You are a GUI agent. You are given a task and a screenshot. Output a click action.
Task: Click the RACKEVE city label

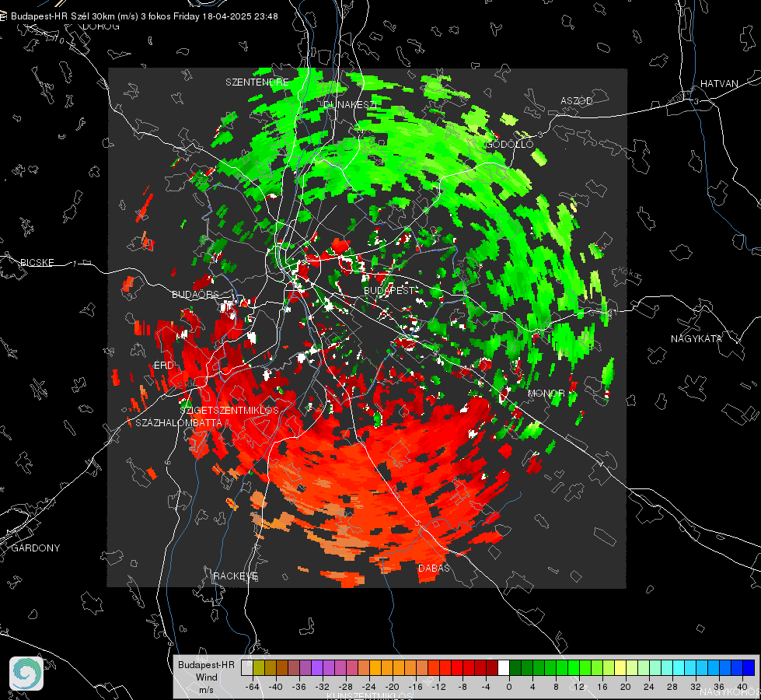[236, 576]
